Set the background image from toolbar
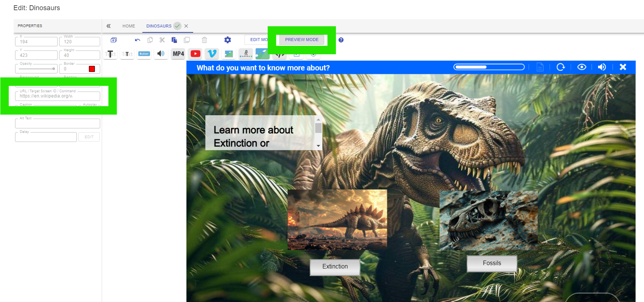Viewport: 644px width, 302px height. 262,54
